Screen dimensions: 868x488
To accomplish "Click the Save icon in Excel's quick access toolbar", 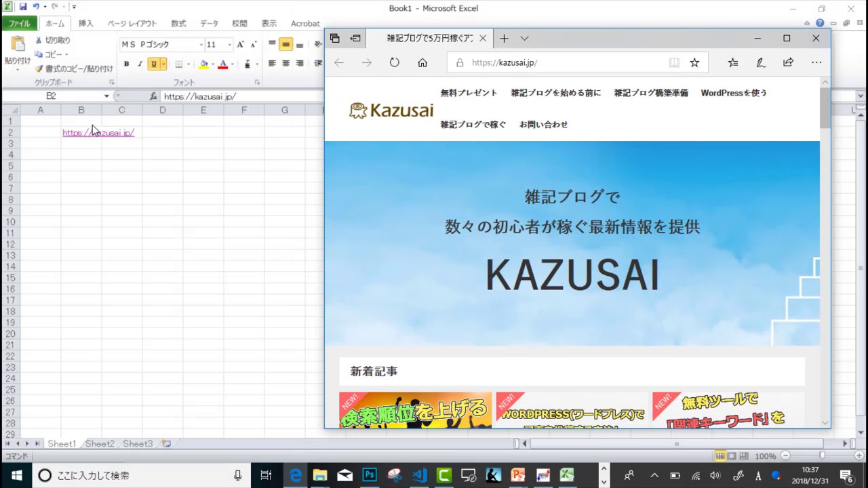I will [x=23, y=7].
